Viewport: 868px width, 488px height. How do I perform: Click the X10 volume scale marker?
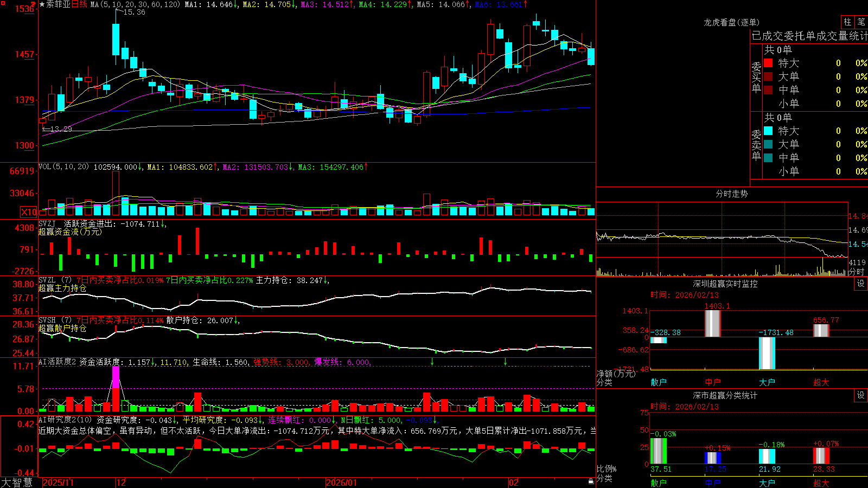[x=29, y=212]
